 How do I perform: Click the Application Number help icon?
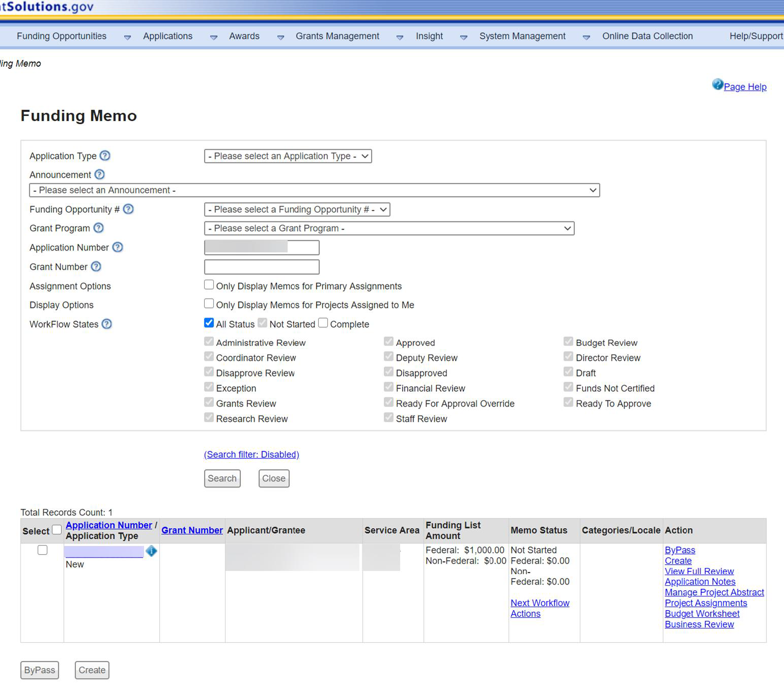(118, 247)
